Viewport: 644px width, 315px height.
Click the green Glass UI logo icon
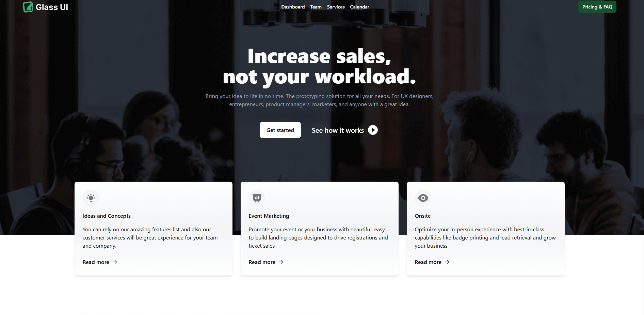pyautogui.click(x=28, y=7)
